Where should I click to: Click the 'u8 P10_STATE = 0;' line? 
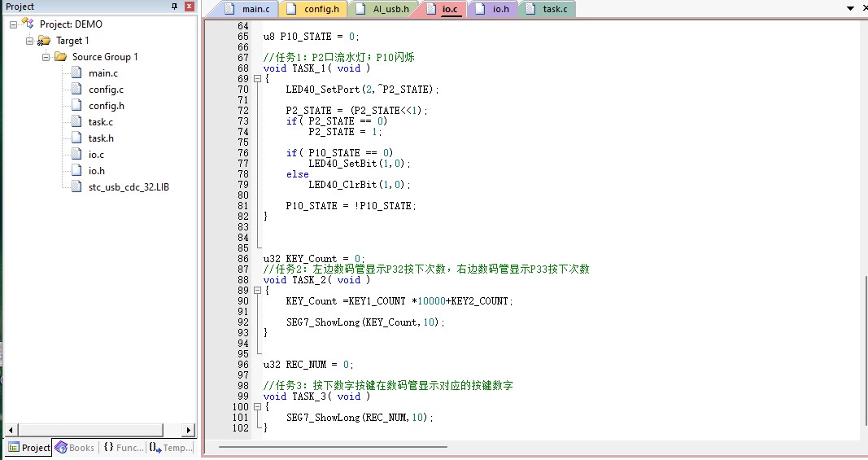pos(311,37)
